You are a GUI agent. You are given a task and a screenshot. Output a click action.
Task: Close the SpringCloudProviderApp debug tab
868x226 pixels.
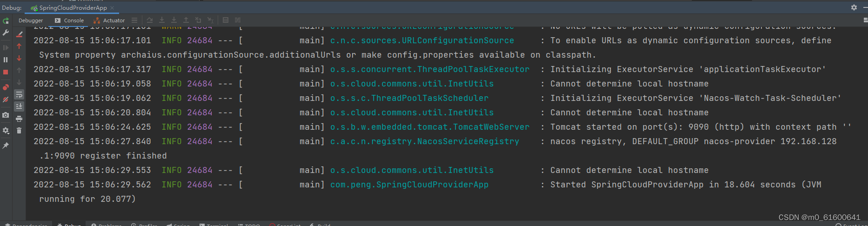click(x=112, y=8)
